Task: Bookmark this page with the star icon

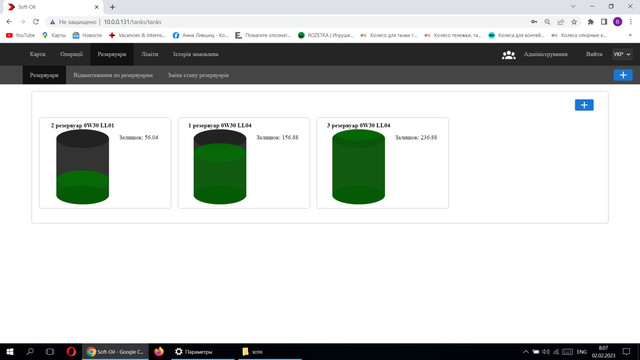Action: (574, 22)
